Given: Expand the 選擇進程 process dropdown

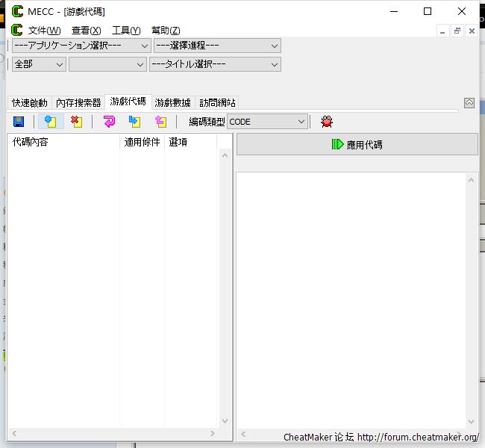Looking at the screenshot, I should click(216, 46).
